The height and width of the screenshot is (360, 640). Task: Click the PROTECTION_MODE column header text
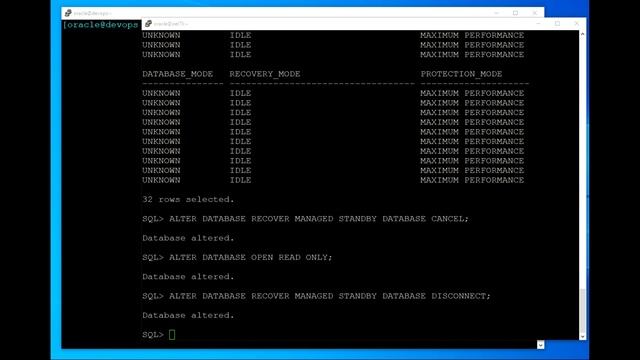[461, 74]
